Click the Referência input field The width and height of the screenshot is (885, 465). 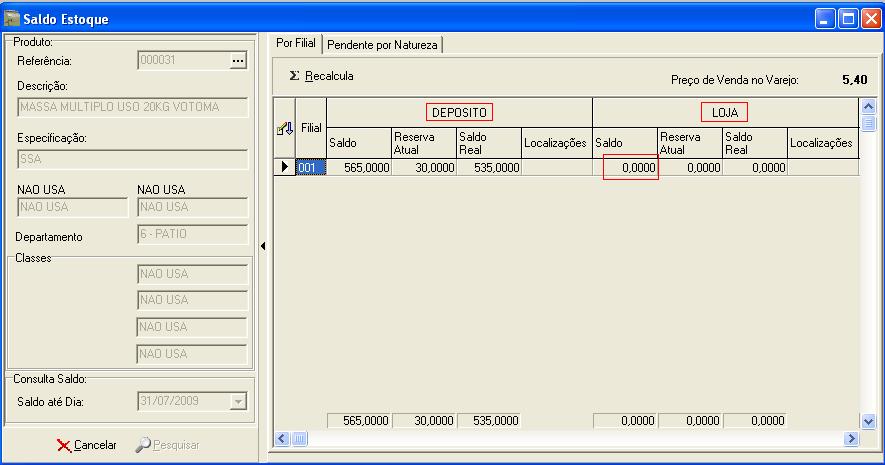(181, 61)
